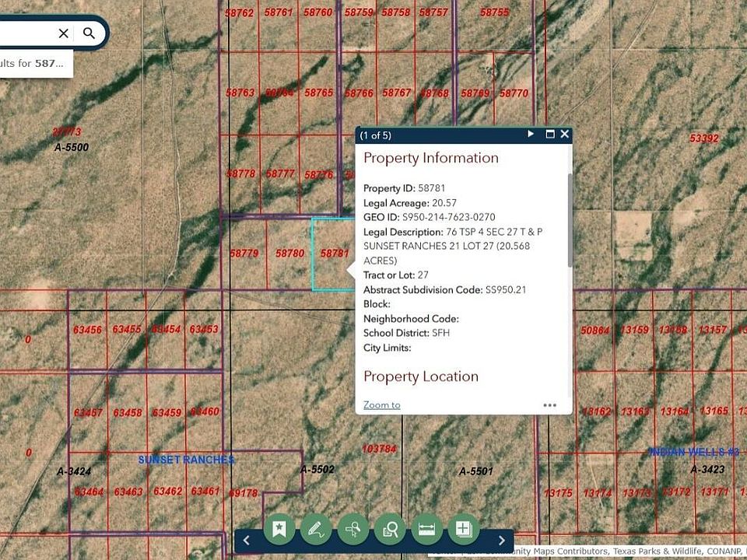
Task: Open the Bookmark widget
Action: pyautogui.click(x=279, y=529)
